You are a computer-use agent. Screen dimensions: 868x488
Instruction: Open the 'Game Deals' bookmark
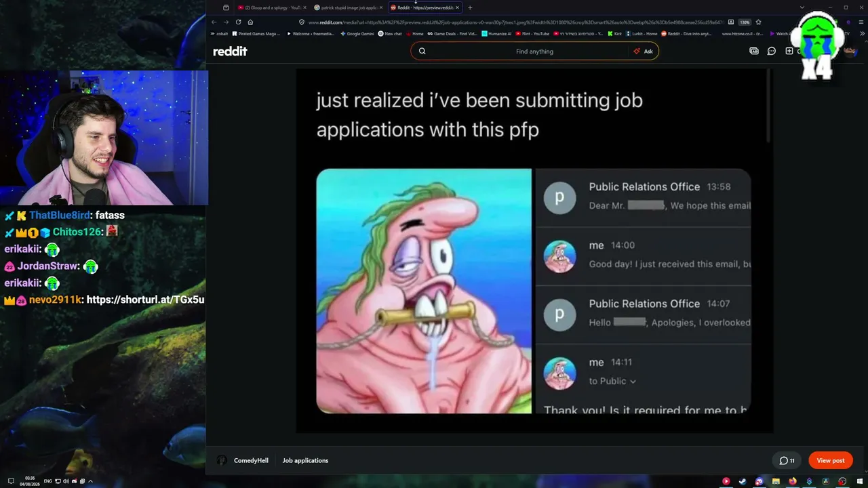[x=452, y=34]
